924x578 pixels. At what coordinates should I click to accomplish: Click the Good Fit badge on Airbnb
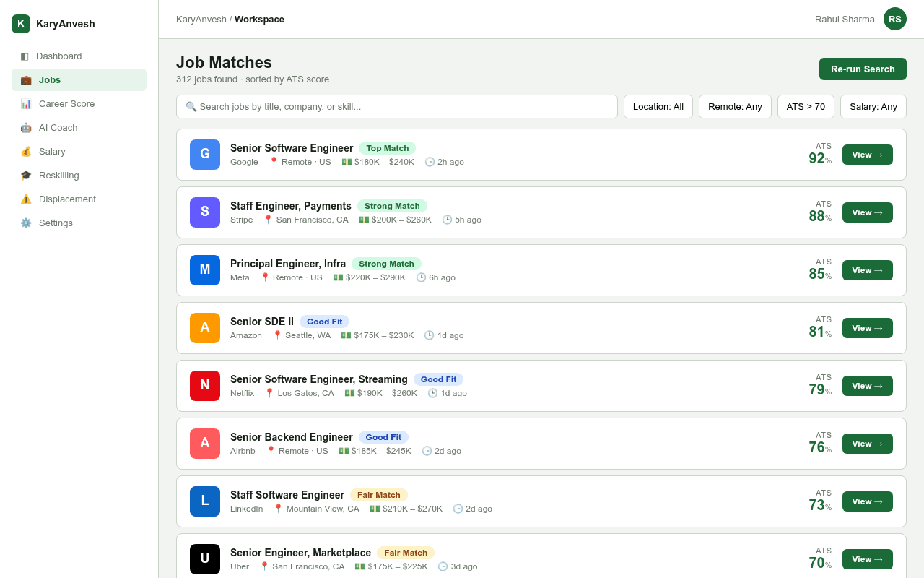[383, 437]
